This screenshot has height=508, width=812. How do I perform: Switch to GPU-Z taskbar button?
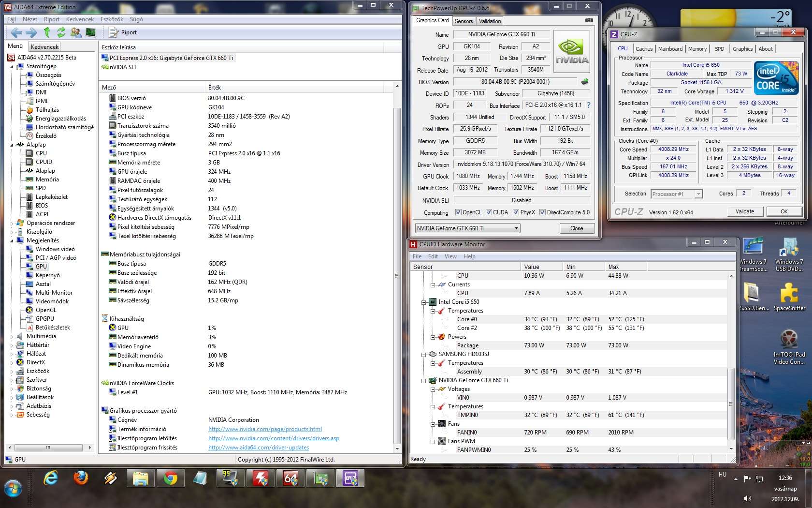[x=320, y=478]
